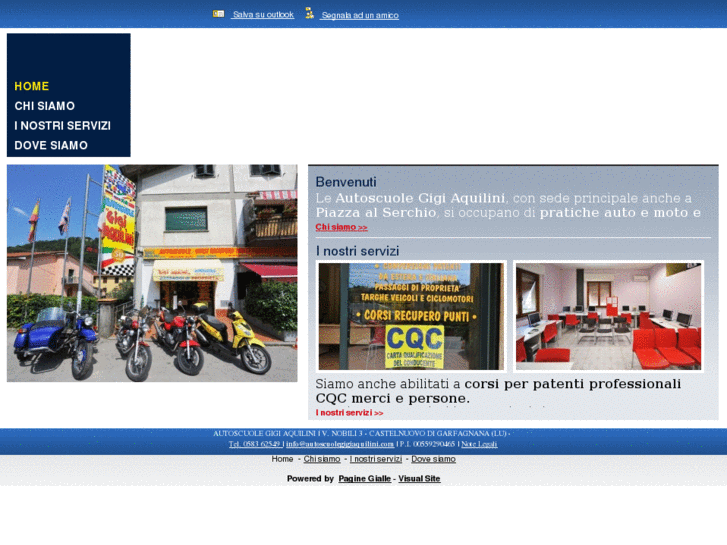Open the Segnala ad un amico link
The width and height of the screenshot is (727, 545).
[360, 15]
